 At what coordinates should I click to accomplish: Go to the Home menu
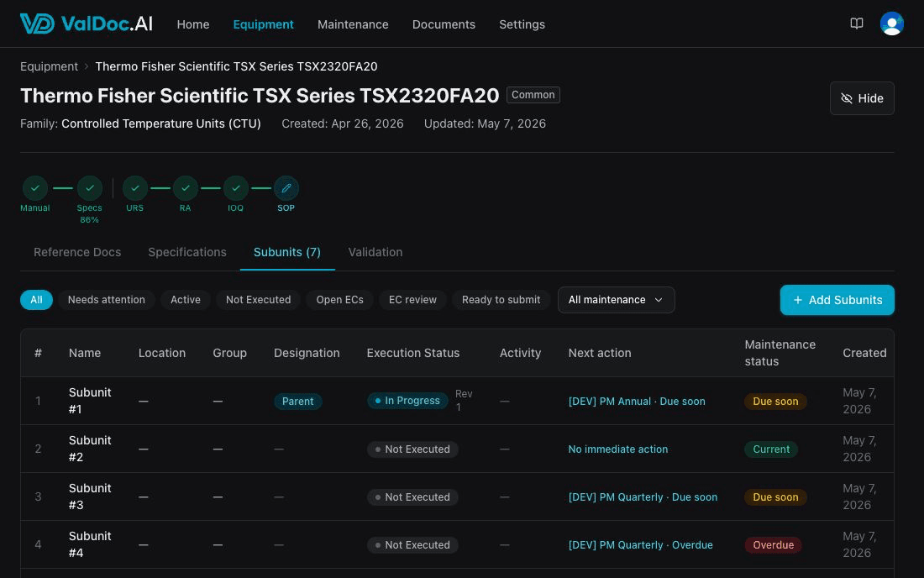(192, 24)
